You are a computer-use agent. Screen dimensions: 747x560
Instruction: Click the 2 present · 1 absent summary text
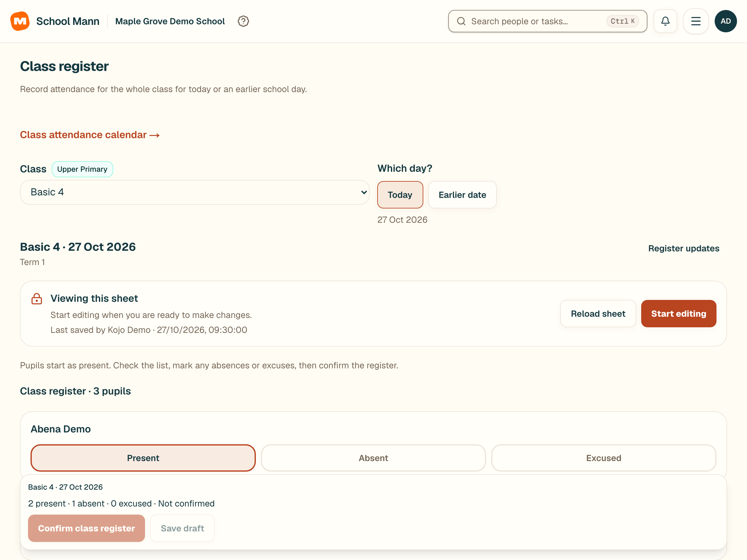pyautogui.click(x=121, y=503)
